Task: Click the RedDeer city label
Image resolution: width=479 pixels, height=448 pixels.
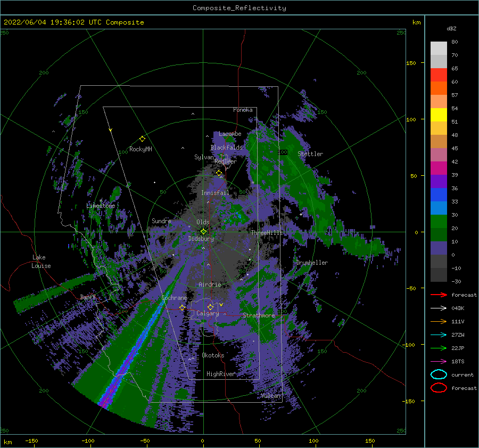Action: [226, 161]
